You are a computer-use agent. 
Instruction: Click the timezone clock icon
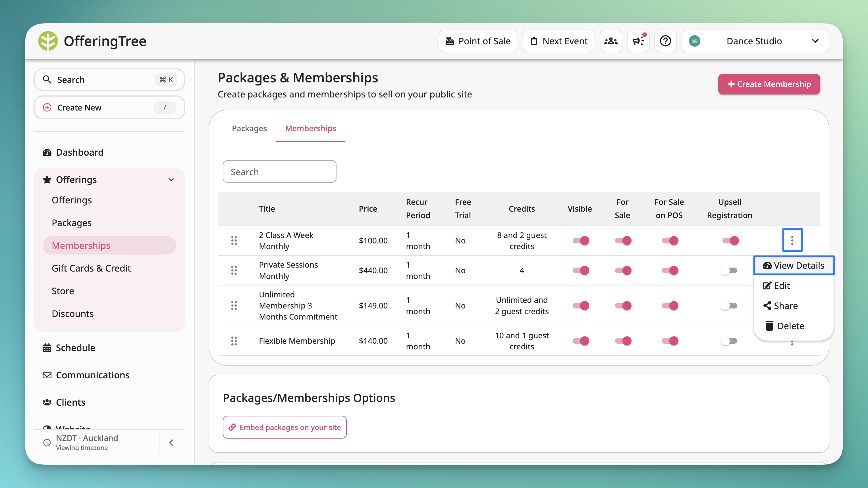tap(47, 443)
